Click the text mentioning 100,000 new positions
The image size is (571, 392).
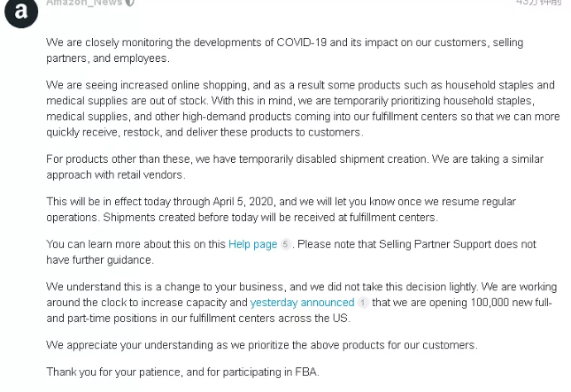(462, 303)
